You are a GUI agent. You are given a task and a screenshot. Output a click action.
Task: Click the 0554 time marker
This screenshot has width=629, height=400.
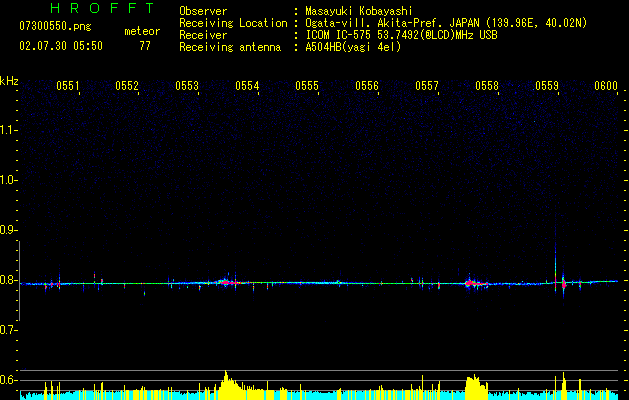(247, 85)
